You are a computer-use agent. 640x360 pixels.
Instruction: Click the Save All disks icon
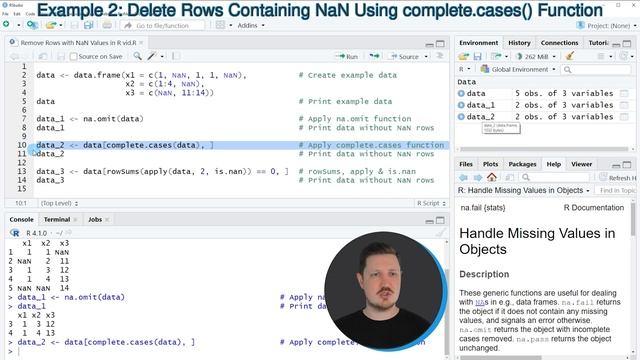(x=88, y=25)
